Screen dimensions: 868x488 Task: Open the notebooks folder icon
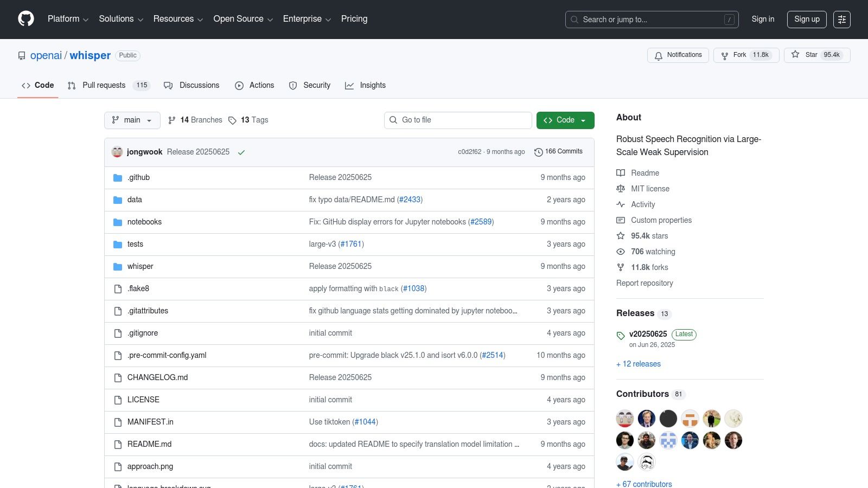pyautogui.click(x=118, y=222)
